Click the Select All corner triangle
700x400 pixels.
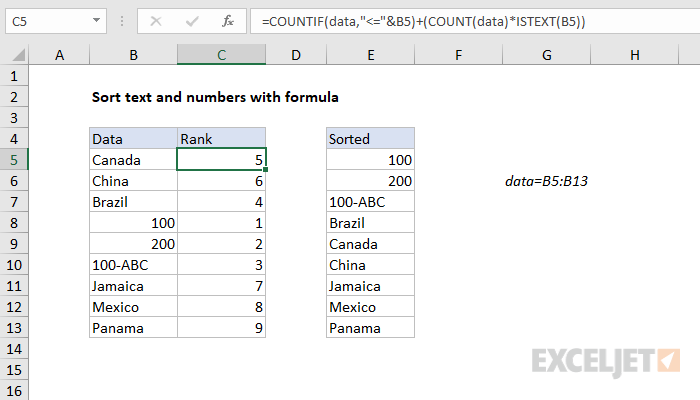click(19, 55)
